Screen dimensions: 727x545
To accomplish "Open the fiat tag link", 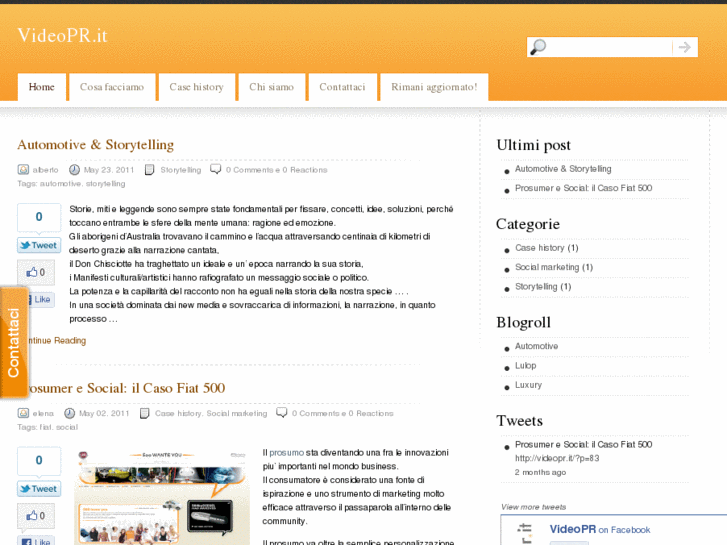I will click(x=45, y=427).
